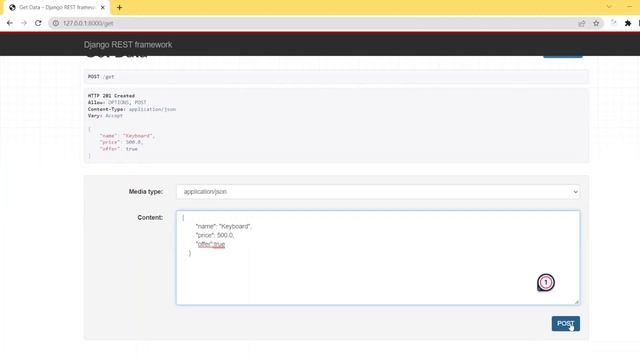640x360 pixels.
Task: Select the Get Data – Django REST framework tab
Action: (x=56, y=7)
